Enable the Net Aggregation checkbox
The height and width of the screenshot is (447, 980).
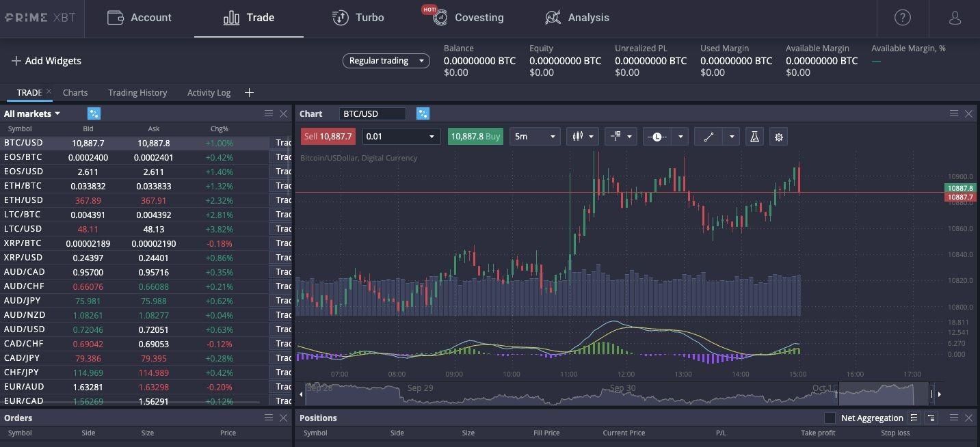tap(830, 418)
